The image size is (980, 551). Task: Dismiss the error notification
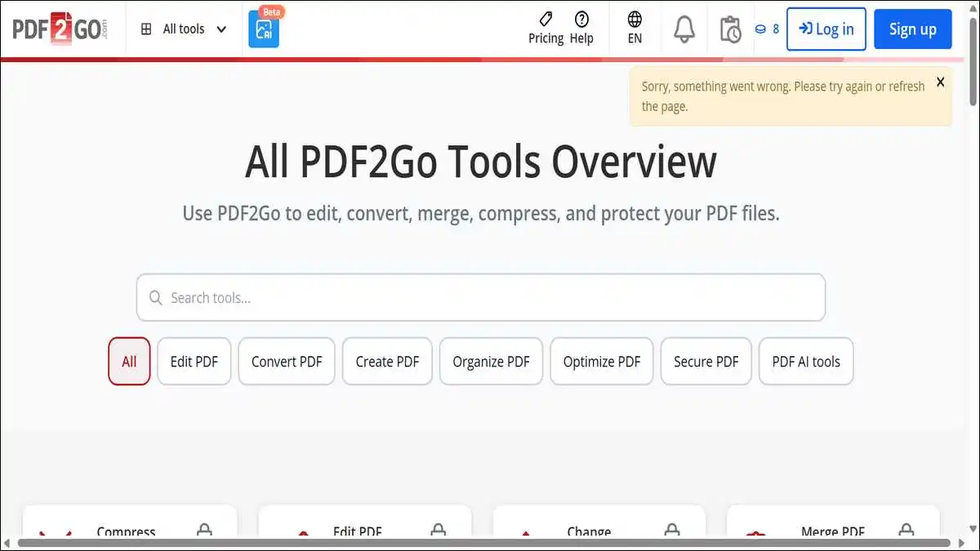pos(940,82)
